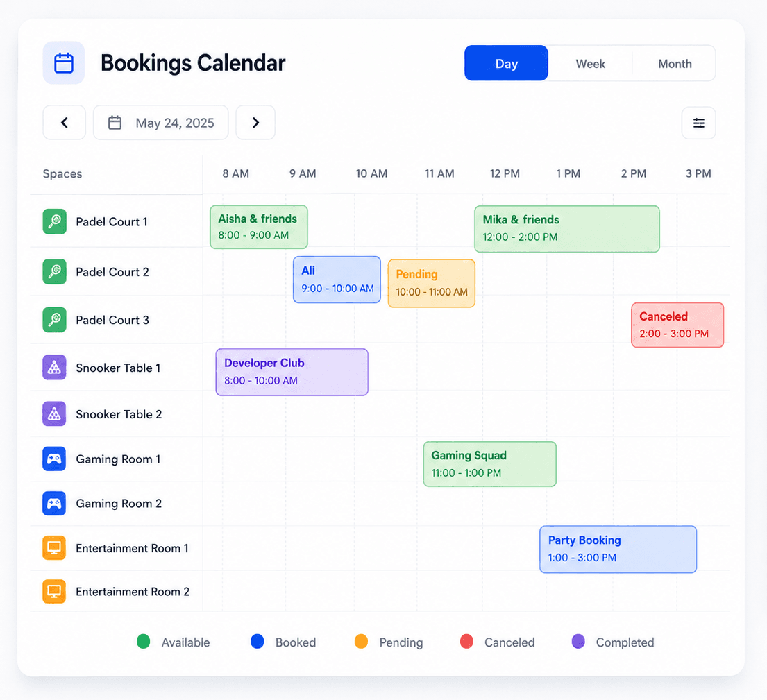Switch to the Month view tab

(x=675, y=64)
